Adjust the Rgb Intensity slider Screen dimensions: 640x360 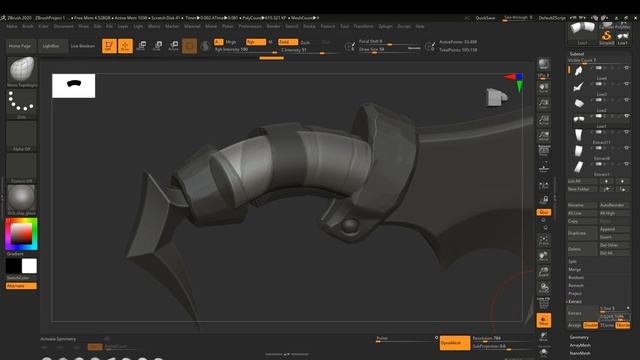245,50
